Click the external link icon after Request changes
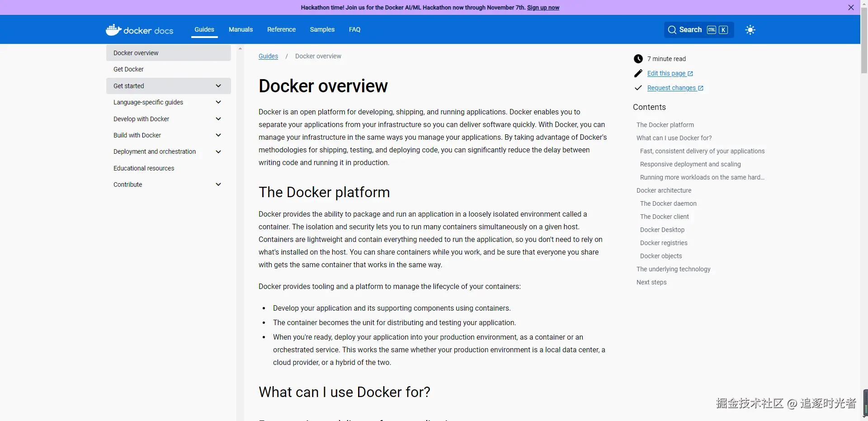Viewport: 868px width, 421px height. pos(700,88)
